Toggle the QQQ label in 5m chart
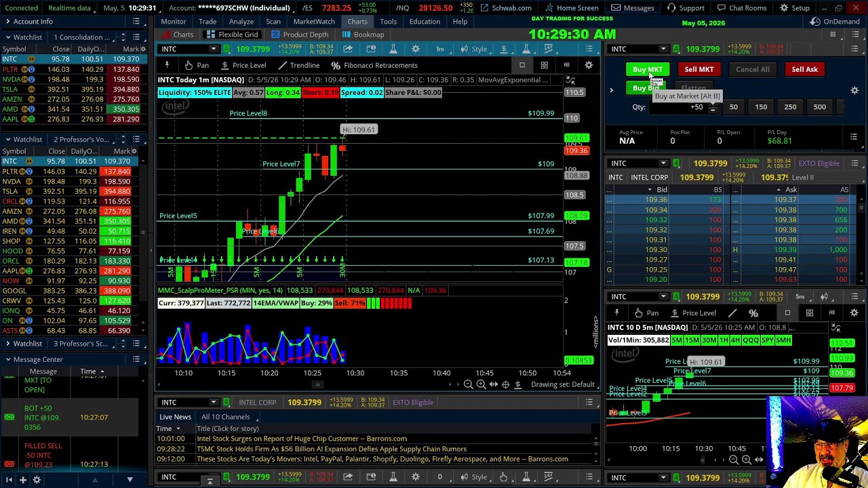This screenshot has width=868, height=488. 751,340
